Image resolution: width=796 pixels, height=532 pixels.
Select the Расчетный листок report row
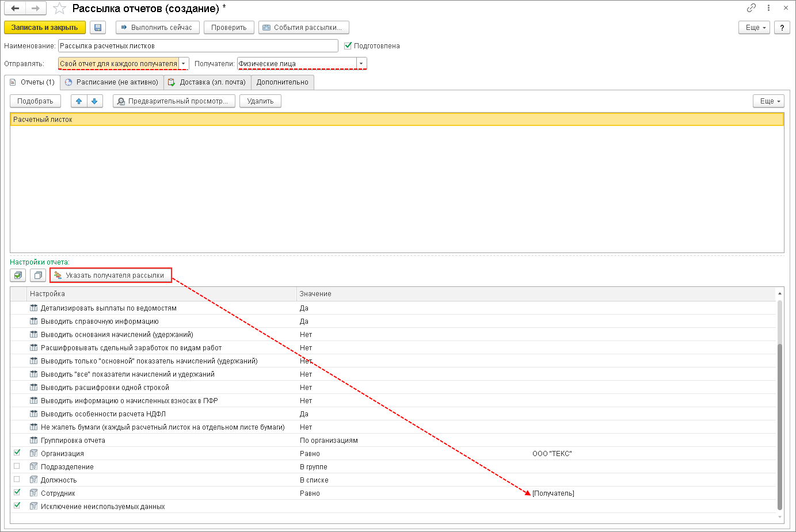(x=397, y=120)
